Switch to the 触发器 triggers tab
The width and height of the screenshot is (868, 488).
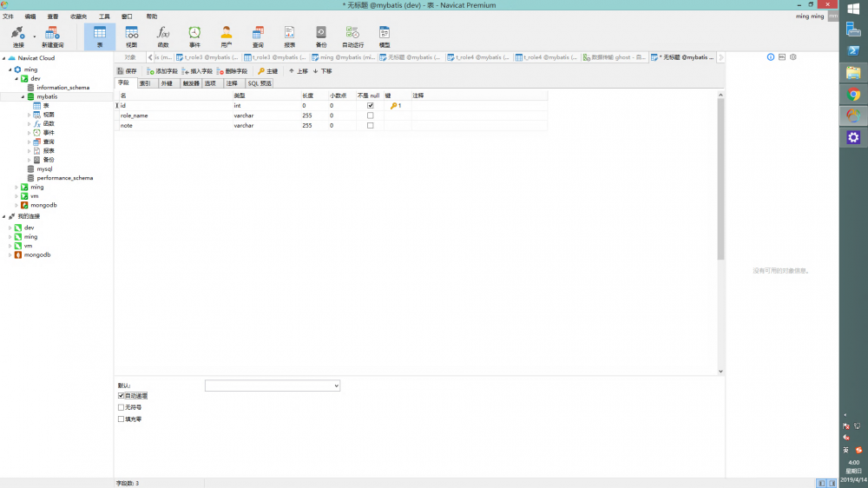(191, 83)
